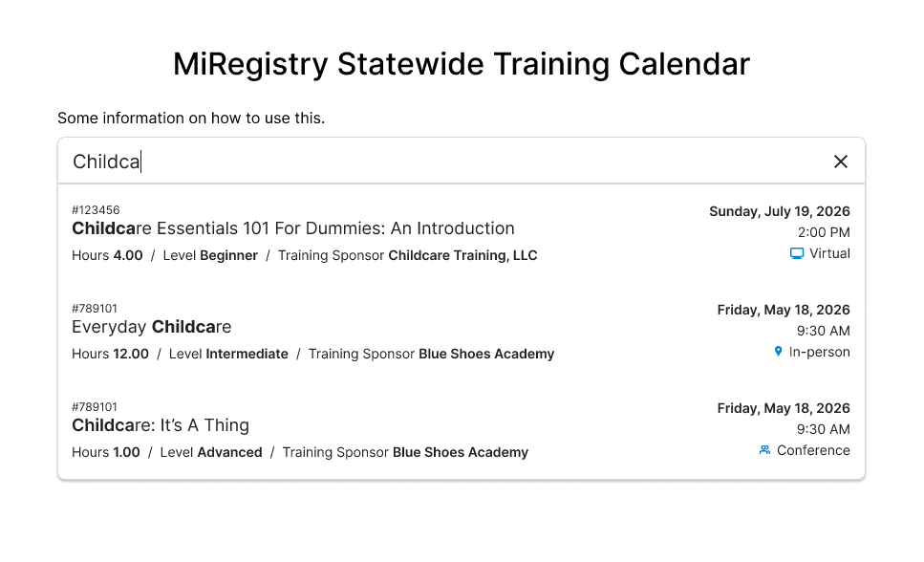Click the 2:00 PM start time
The width and height of the screenshot is (924, 562).
[823, 232]
